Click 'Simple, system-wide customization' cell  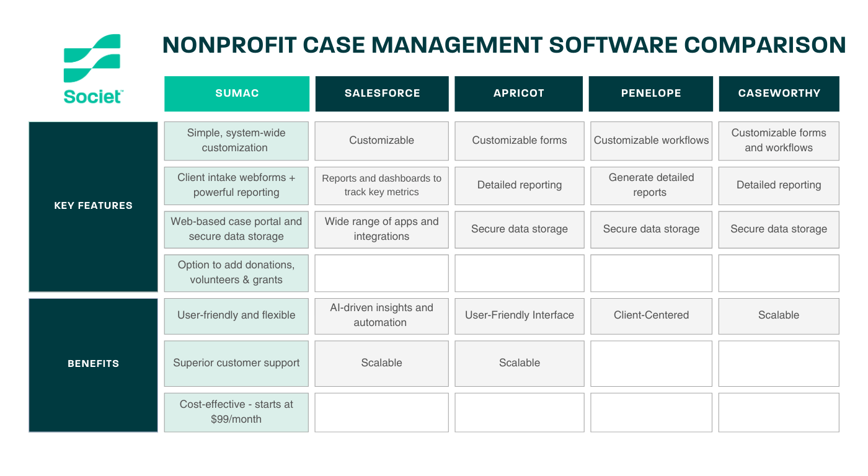pyautogui.click(x=236, y=141)
